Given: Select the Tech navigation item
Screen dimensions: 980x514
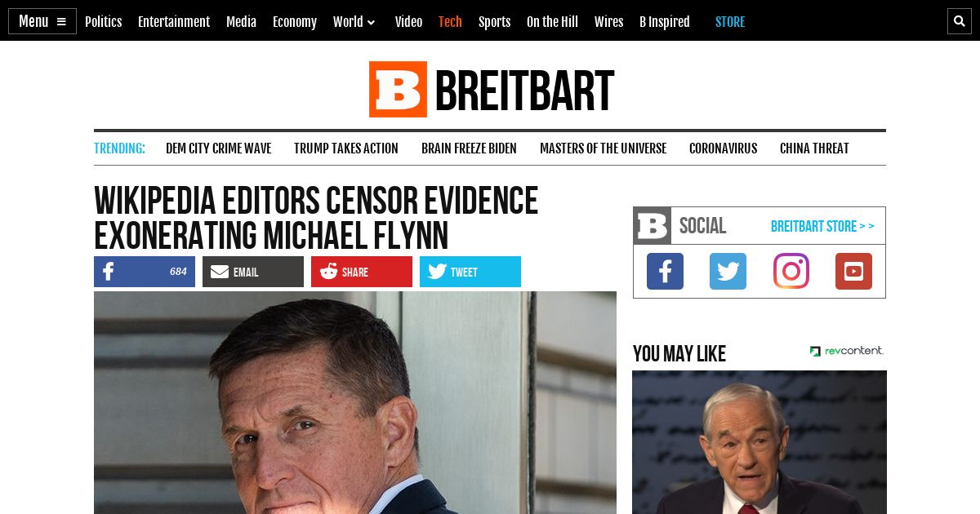Looking at the screenshot, I should (x=450, y=22).
